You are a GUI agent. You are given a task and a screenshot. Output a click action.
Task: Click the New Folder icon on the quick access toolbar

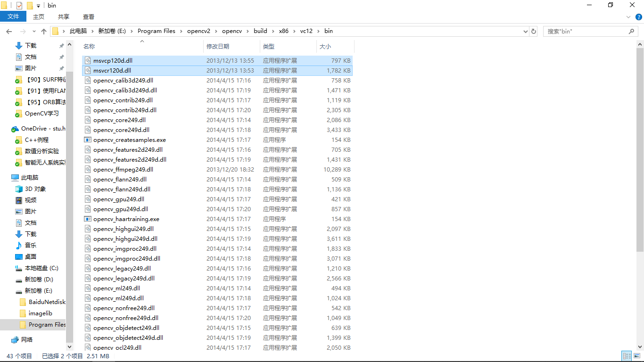tap(30, 5)
